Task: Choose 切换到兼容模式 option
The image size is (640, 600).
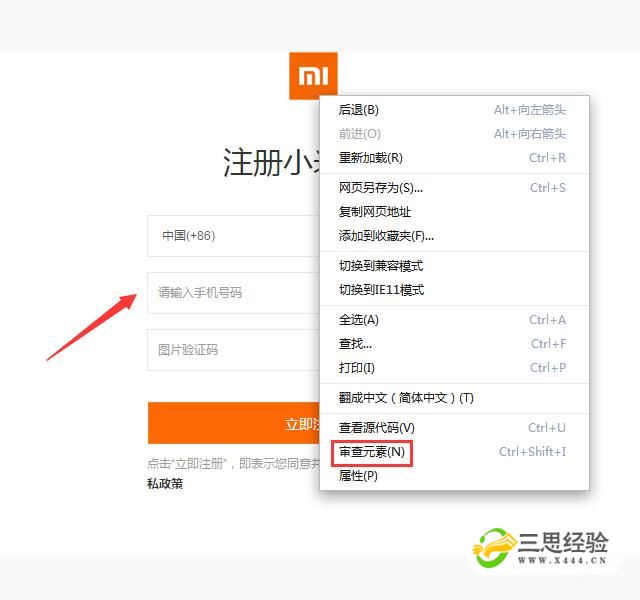Action: [x=381, y=266]
